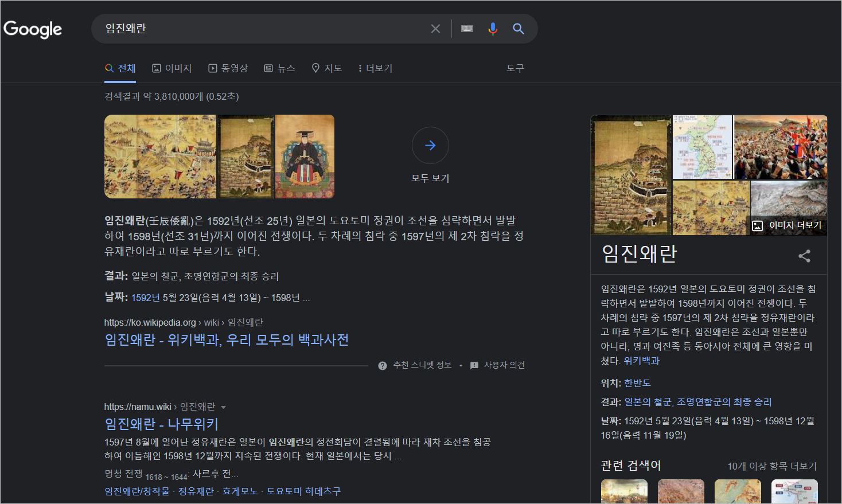Open the large fortress painting in knowledge panel
Viewport: 842px width, 504px height.
coord(631,175)
